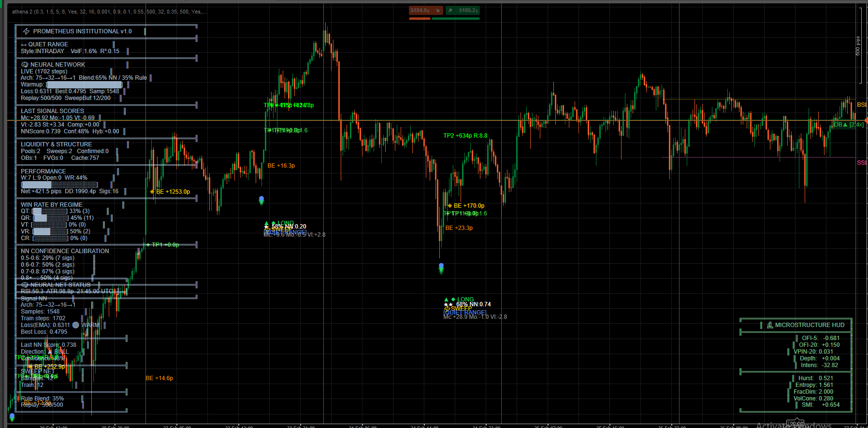Select the athena 2 indicator title text

109,12
